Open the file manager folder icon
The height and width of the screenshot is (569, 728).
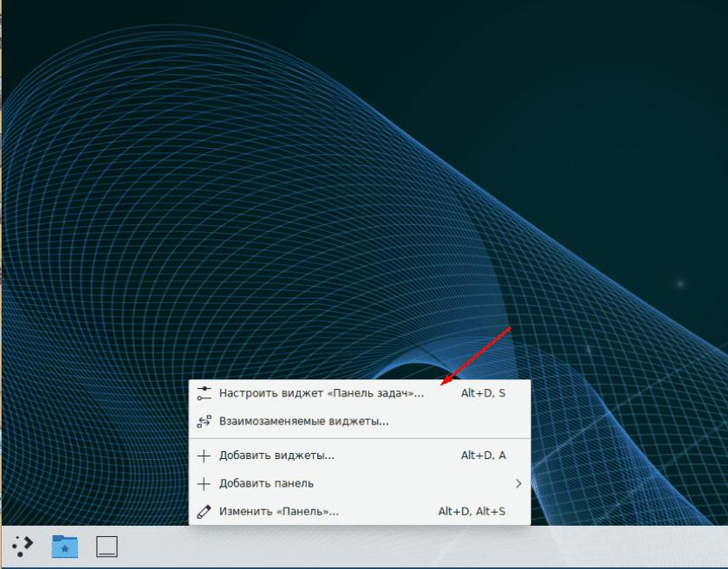coord(64,546)
